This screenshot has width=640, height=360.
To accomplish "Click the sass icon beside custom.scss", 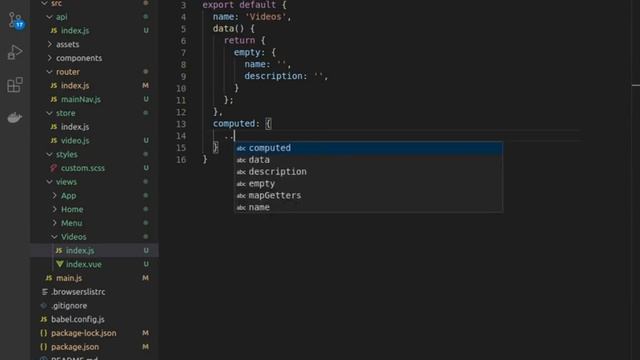I will 53,168.
